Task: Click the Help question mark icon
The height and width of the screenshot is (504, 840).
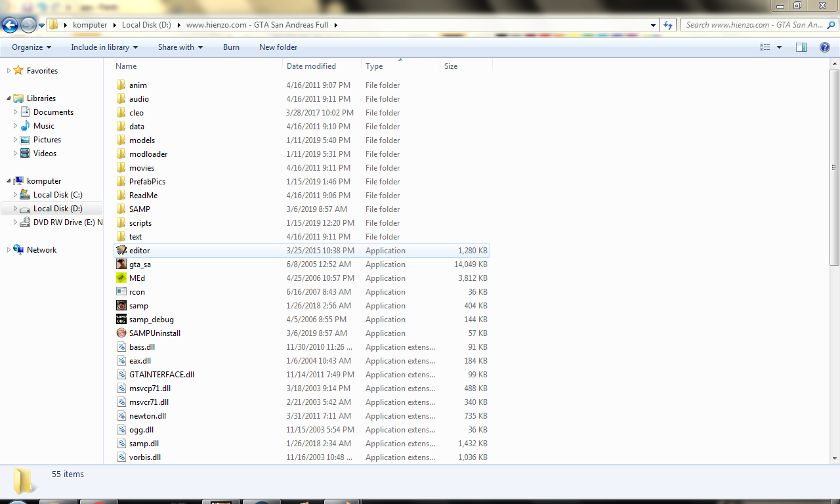Action: (x=825, y=47)
